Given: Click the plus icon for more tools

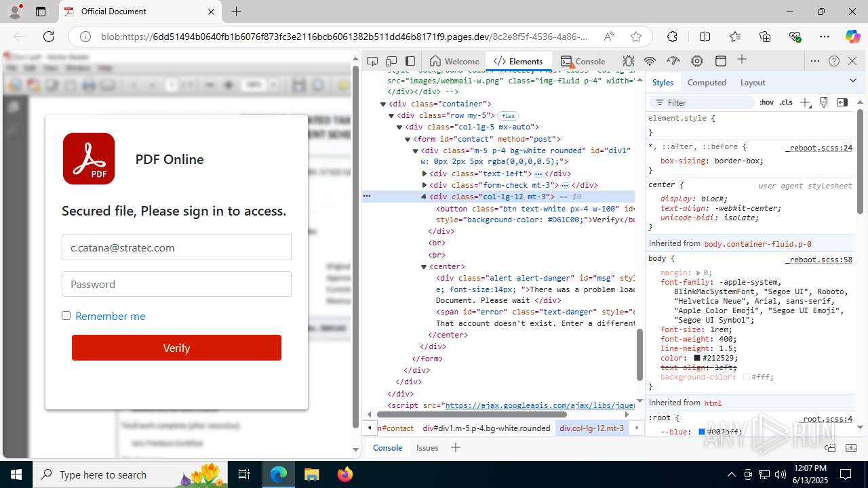Looking at the screenshot, I should click(742, 60).
